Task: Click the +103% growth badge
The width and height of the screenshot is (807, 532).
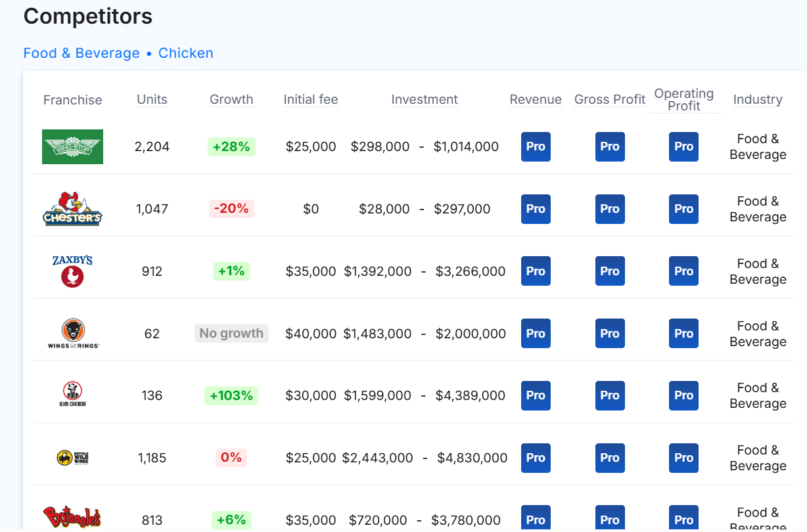Action: click(231, 395)
